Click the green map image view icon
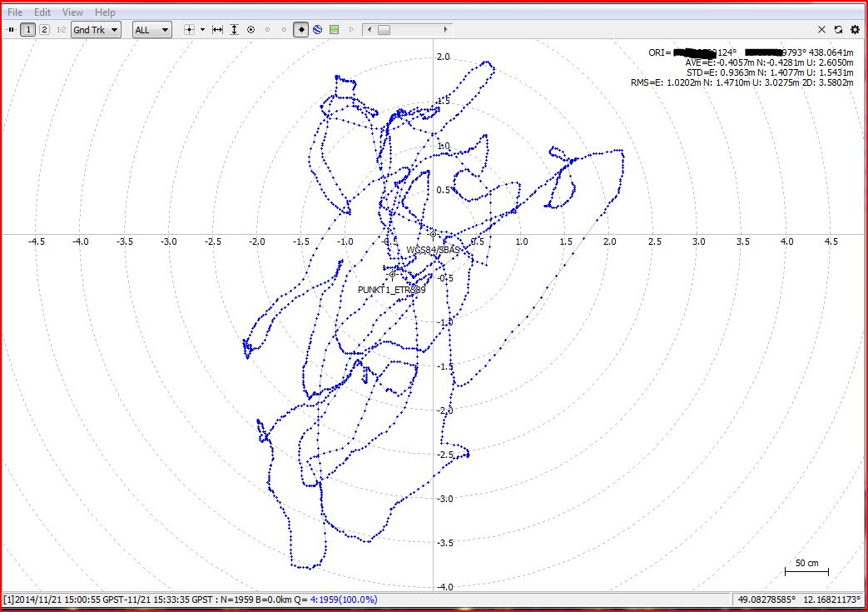Image resolution: width=868 pixels, height=612 pixels. [334, 30]
